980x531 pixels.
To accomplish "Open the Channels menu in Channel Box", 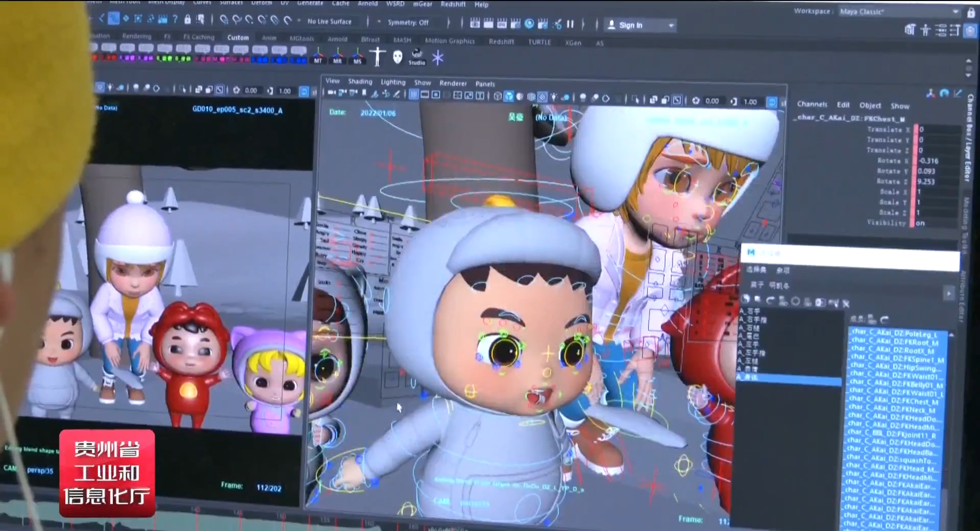I will pyautogui.click(x=812, y=104).
